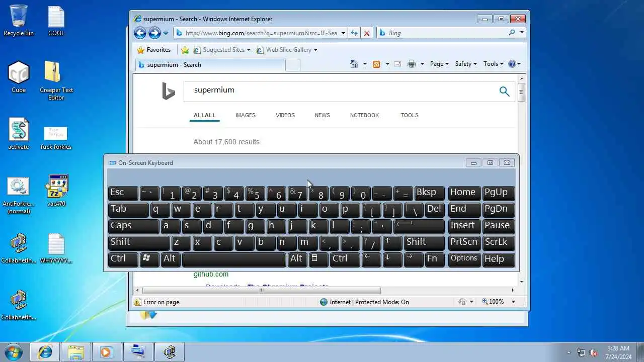
Task: Click the muted volume icon in the system tray
Action: click(x=594, y=352)
